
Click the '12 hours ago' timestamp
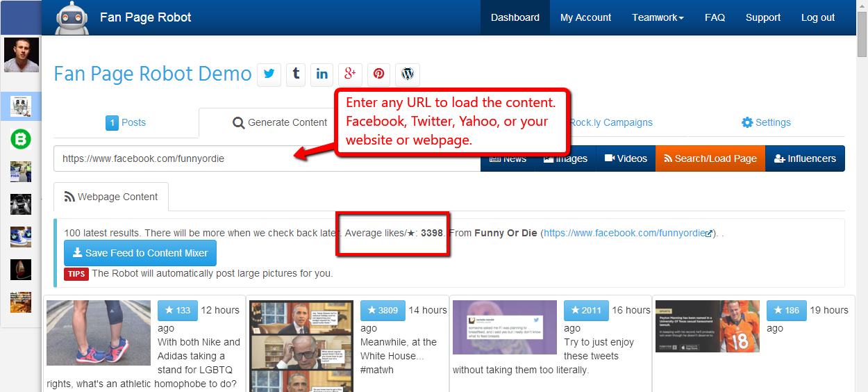coord(199,319)
